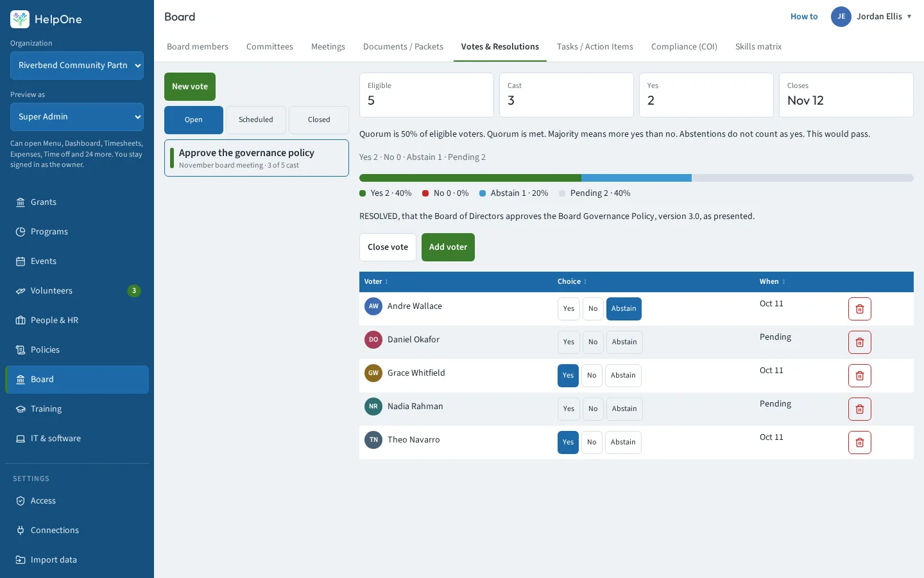Change Theo Navarro's vote to No
The width and height of the screenshot is (924, 578).
coord(592,442)
